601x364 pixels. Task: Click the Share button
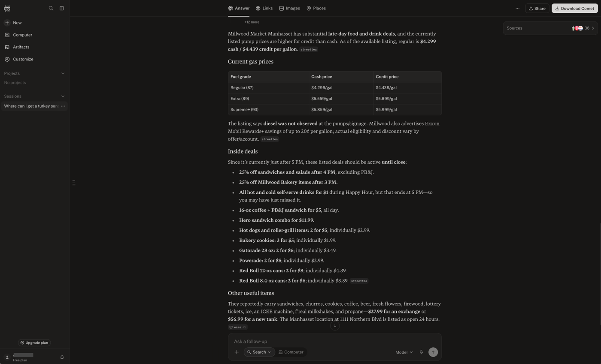[537, 8]
